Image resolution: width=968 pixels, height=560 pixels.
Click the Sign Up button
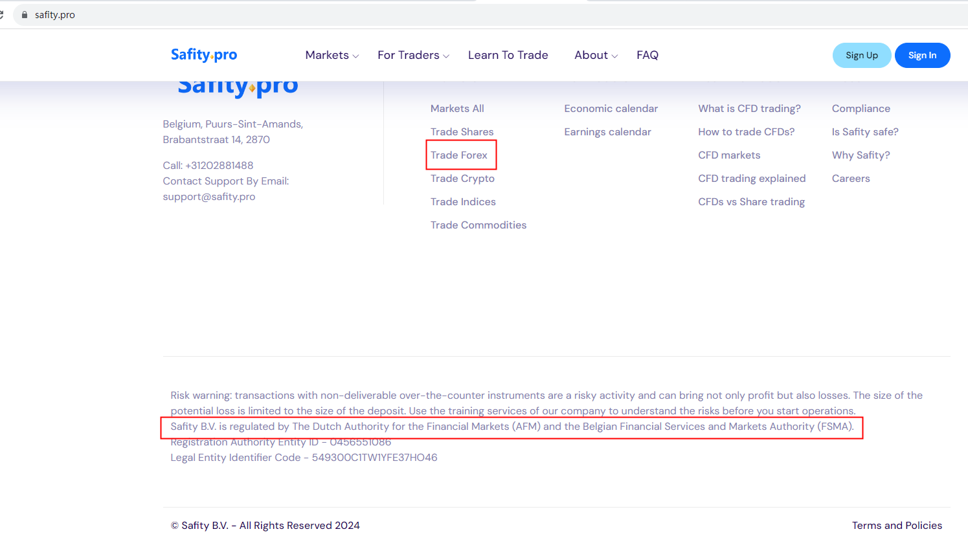click(862, 55)
